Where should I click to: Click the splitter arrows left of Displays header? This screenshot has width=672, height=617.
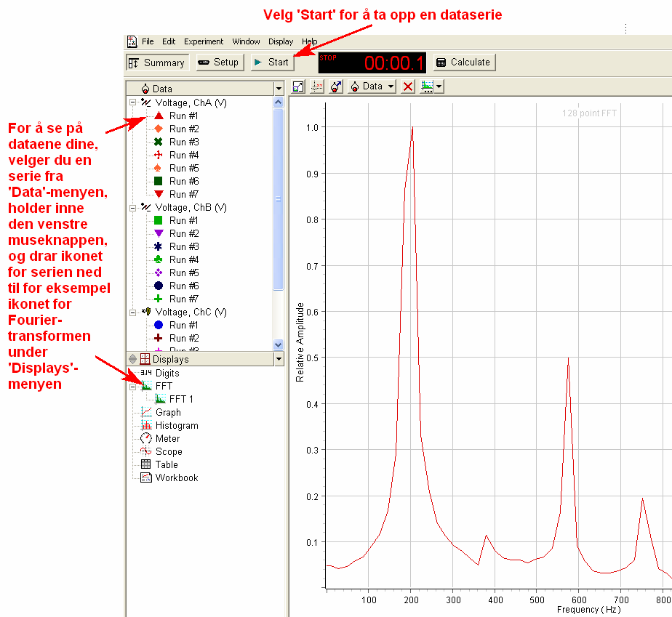(132, 359)
